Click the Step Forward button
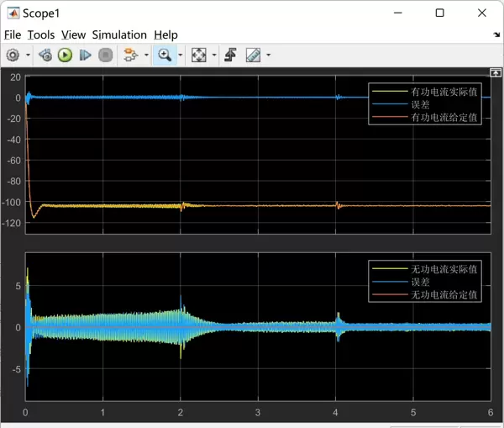This screenshot has height=428, width=504. click(85, 55)
